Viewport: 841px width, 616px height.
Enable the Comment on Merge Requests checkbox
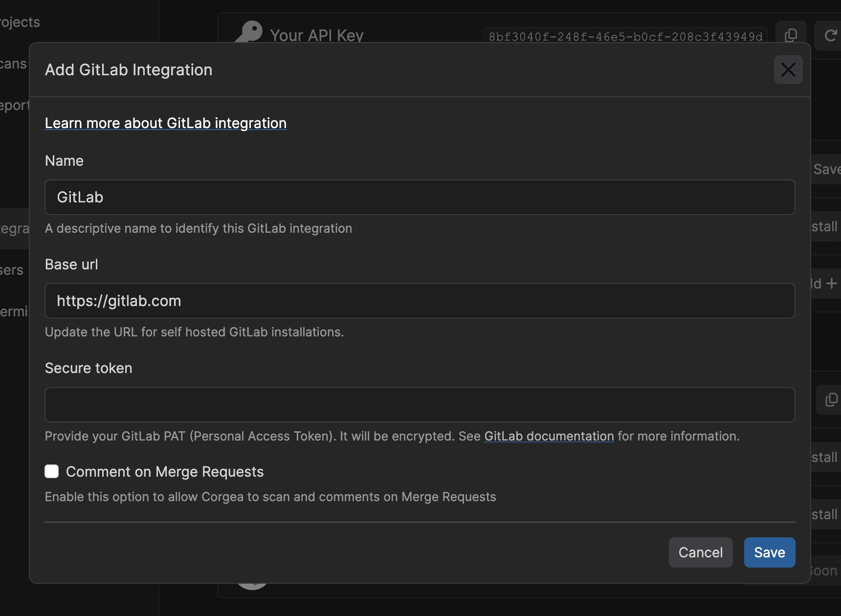52,471
